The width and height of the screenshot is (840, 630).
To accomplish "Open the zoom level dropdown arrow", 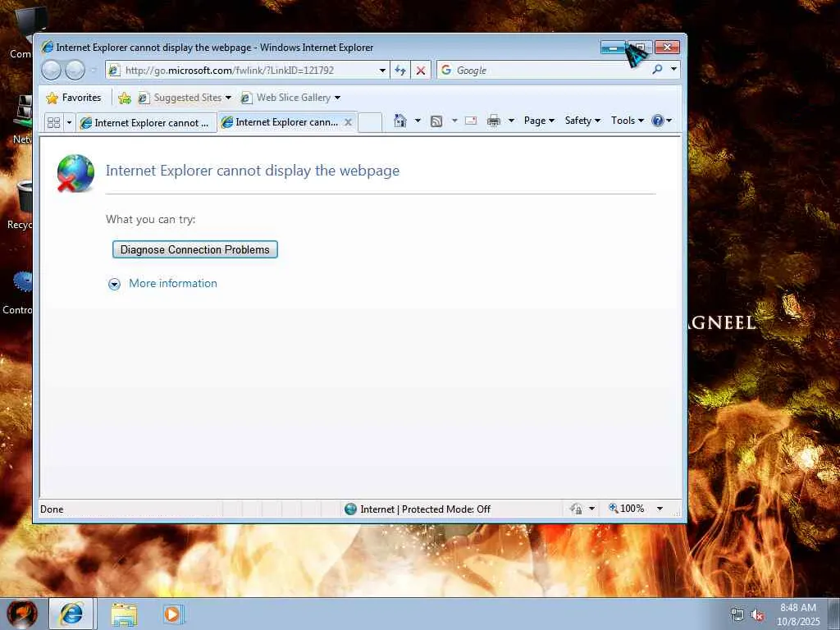I will click(x=660, y=509).
